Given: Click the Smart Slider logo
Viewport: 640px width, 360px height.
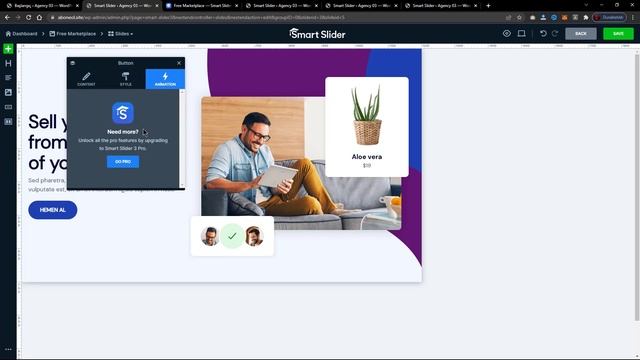Looking at the screenshot, I should click(x=318, y=34).
